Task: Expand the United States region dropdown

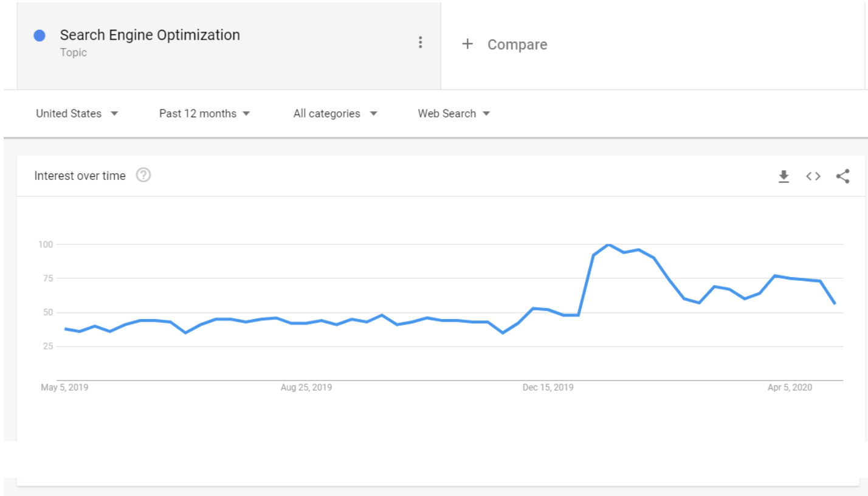Action: (x=77, y=114)
